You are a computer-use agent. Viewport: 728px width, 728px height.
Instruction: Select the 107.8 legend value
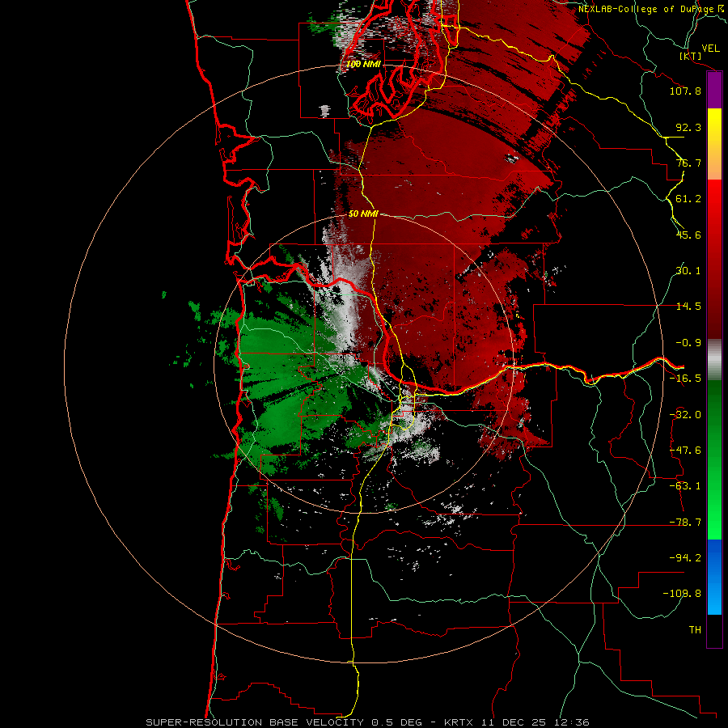pos(685,91)
